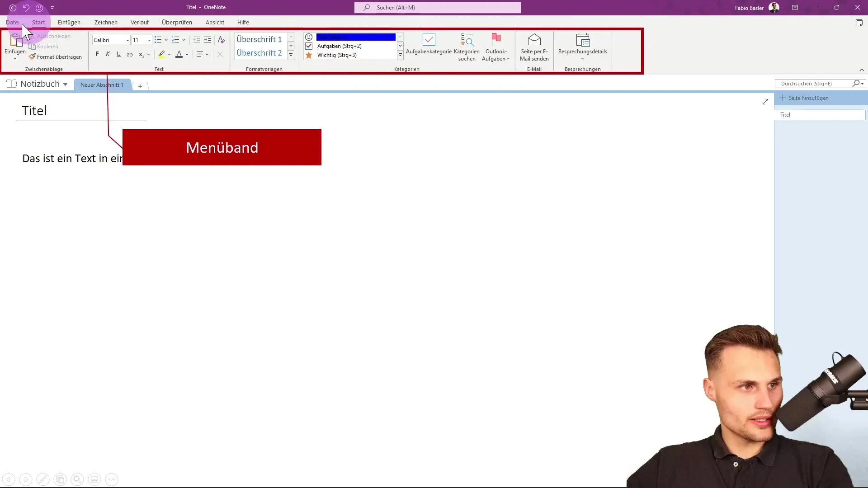The image size is (868, 488).
Task: Switch to the Überprüfen tab
Action: point(177,22)
